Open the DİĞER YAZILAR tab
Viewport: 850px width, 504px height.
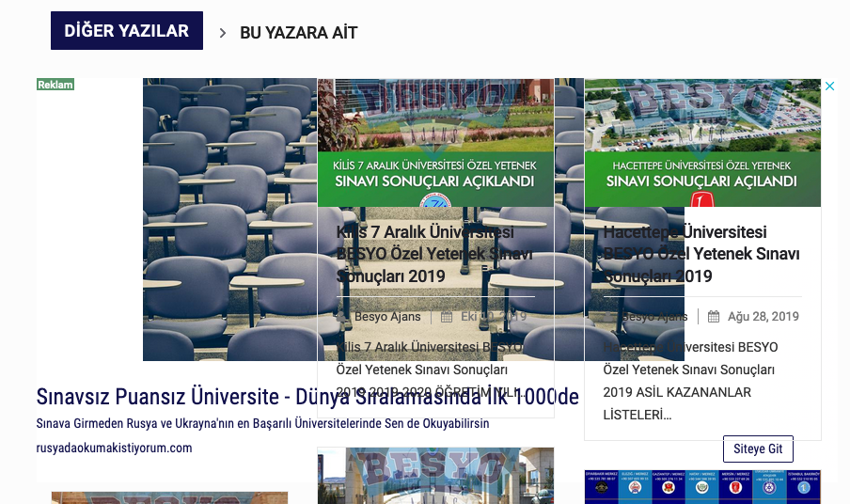pyautogui.click(x=127, y=30)
